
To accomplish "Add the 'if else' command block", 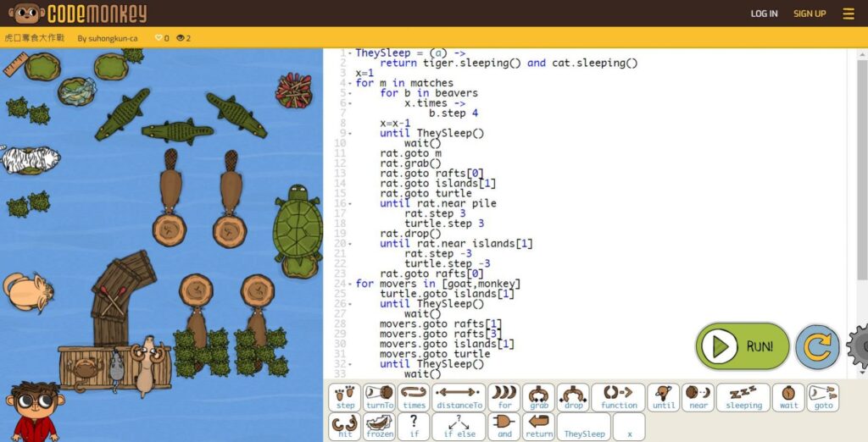I will click(459, 426).
